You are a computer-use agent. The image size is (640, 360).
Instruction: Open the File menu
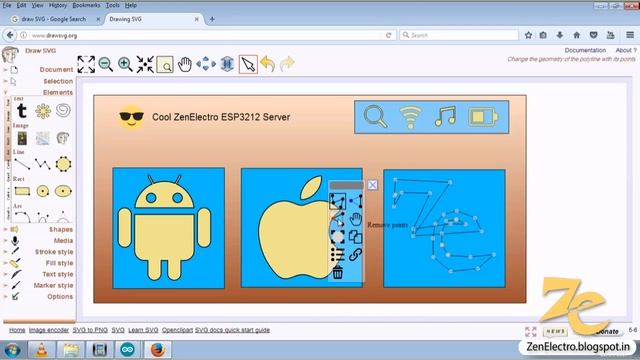[x=7, y=5]
